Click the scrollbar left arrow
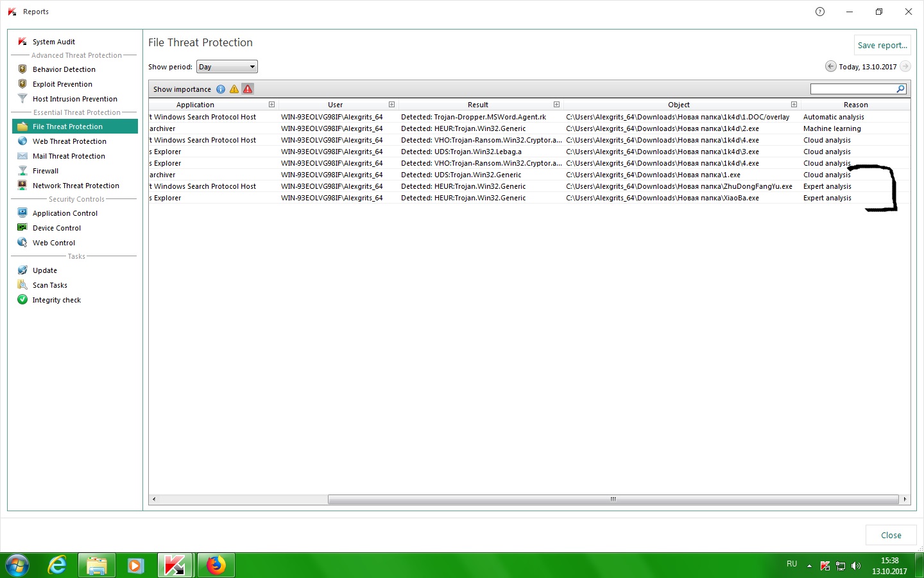The width and height of the screenshot is (924, 578). tap(154, 499)
